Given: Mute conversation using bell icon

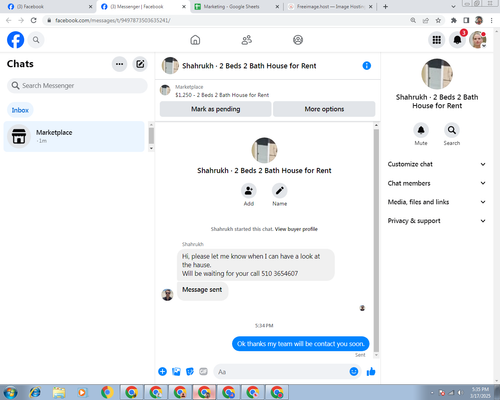Looking at the screenshot, I should pyautogui.click(x=421, y=130).
